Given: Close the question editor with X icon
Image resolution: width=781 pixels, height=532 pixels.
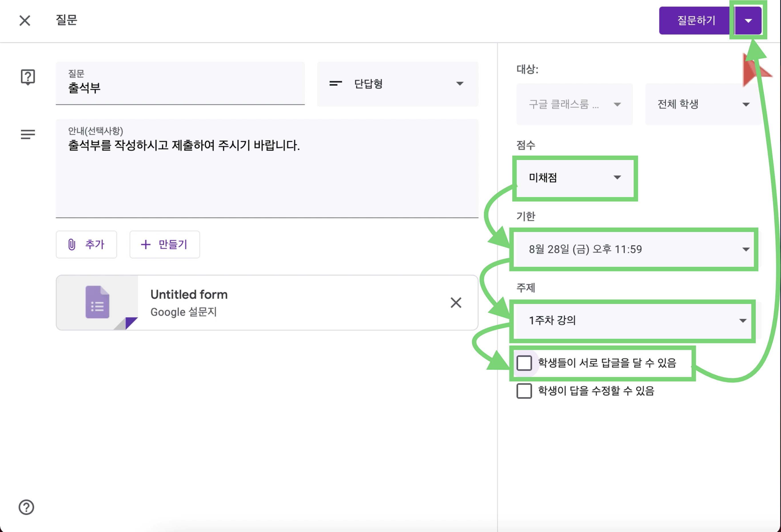Looking at the screenshot, I should (x=25, y=21).
